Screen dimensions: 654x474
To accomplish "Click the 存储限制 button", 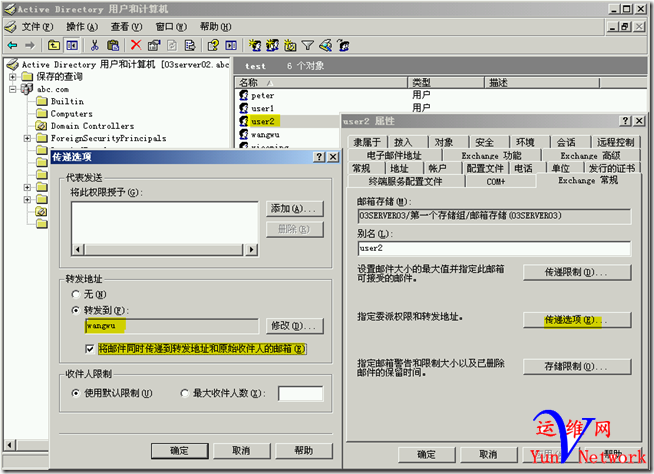I will tap(577, 367).
